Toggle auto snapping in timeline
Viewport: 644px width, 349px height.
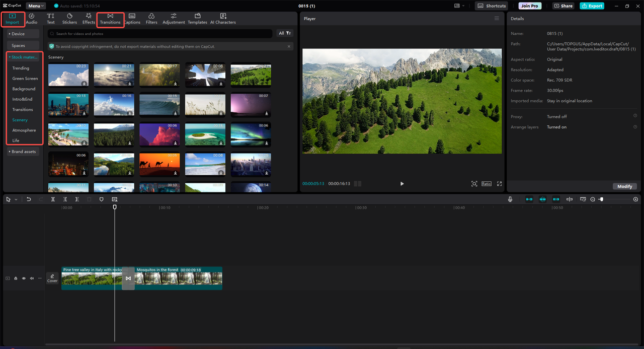point(542,199)
